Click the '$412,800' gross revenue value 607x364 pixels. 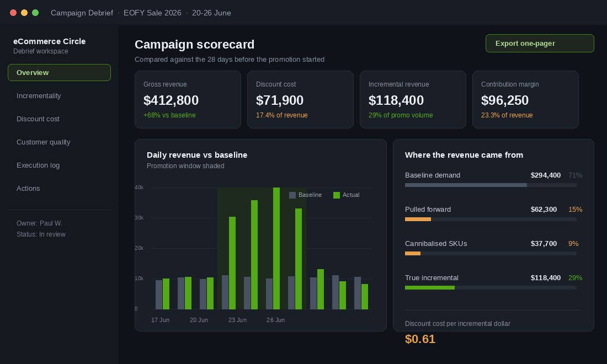(x=171, y=100)
